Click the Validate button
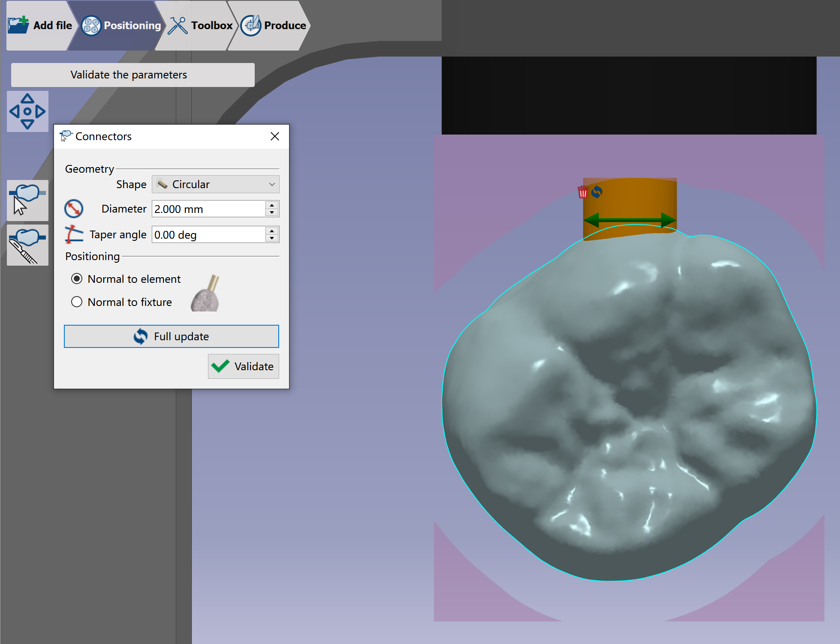Image resolution: width=840 pixels, height=644 pixels. [244, 366]
